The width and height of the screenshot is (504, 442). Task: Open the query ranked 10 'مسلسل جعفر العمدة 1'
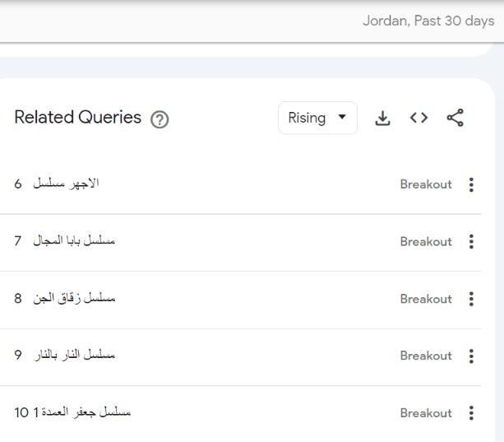click(81, 412)
